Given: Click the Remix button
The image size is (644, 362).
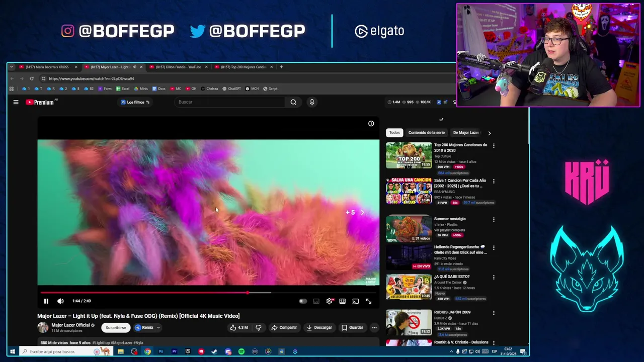Looking at the screenshot, I should (x=144, y=327).
